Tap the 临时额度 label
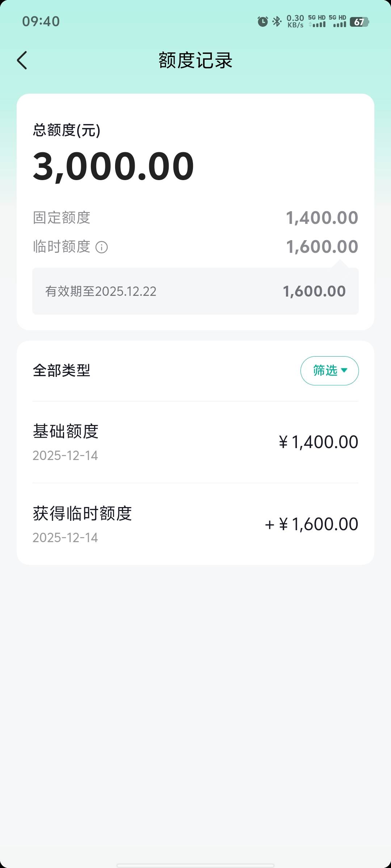 (x=62, y=247)
